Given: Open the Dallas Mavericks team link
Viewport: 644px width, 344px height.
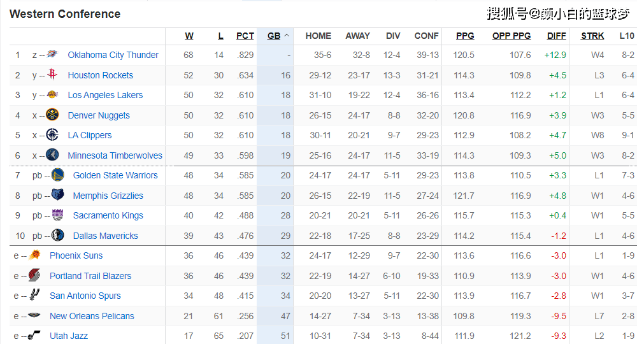Looking at the screenshot, I should pyautogui.click(x=106, y=236).
